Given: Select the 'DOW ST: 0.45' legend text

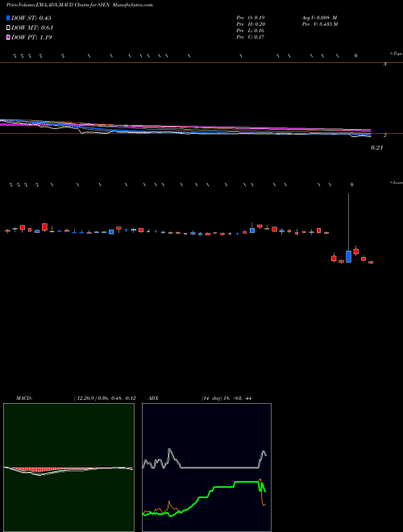Looking at the screenshot, I should (31, 18).
